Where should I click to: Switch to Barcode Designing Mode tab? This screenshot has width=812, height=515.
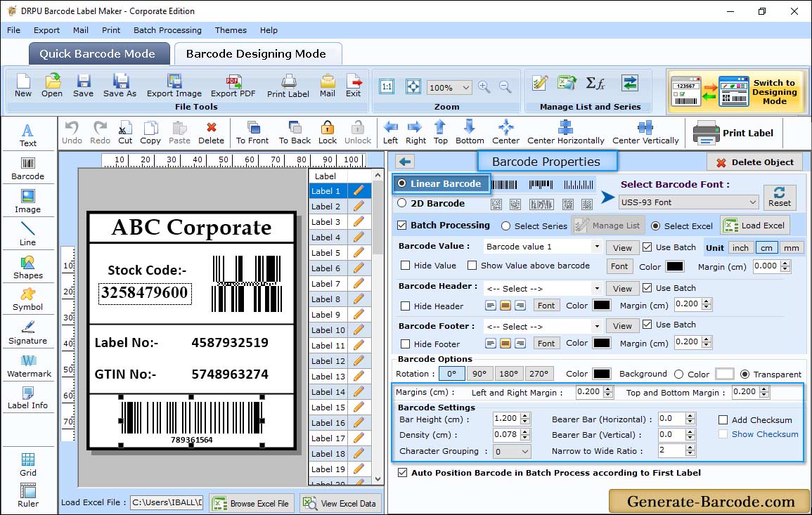click(257, 54)
